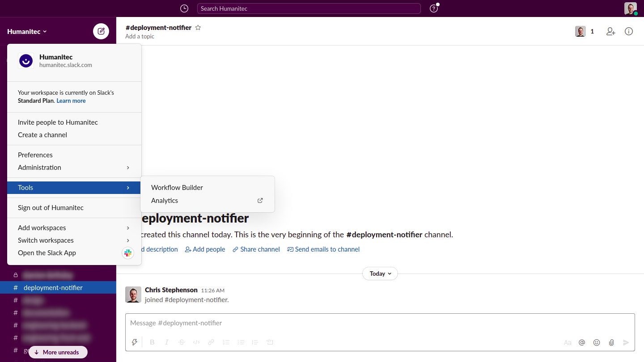
Task: Open Analytics from Tools submenu
Action: (x=208, y=201)
